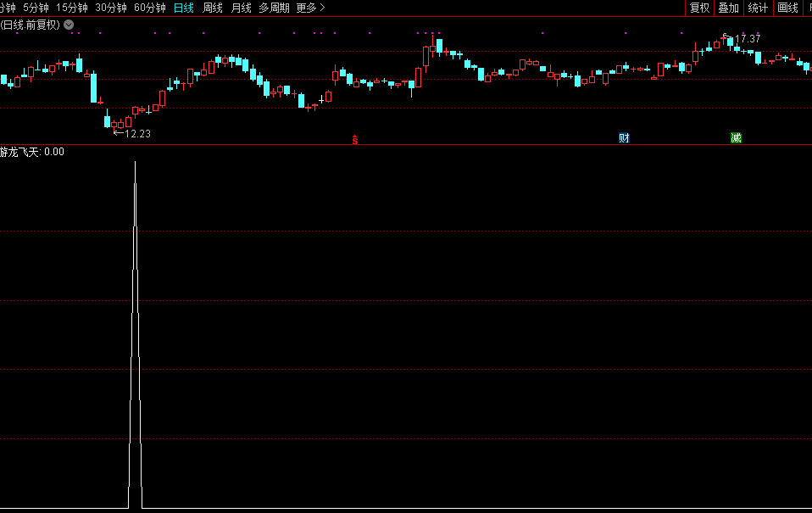
Task: Click the 游龙飞天 indicator label
Action: point(20,153)
